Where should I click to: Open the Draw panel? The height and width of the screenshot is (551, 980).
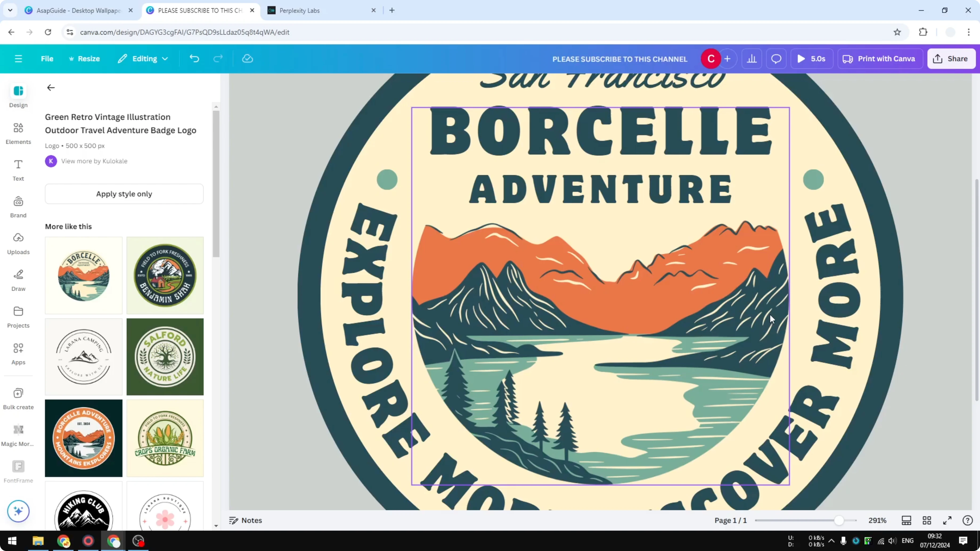tap(18, 279)
